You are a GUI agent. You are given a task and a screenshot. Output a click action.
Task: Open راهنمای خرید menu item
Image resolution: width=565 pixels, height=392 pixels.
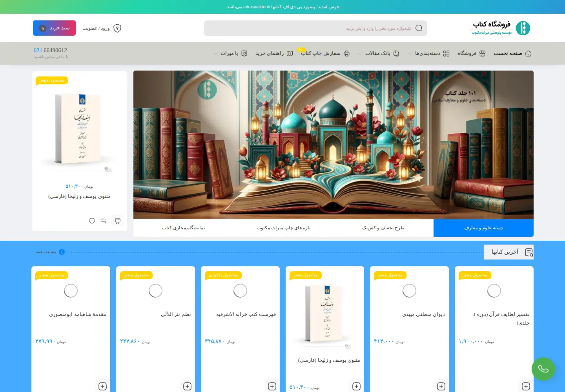pyautogui.click(x=270, y=53)
